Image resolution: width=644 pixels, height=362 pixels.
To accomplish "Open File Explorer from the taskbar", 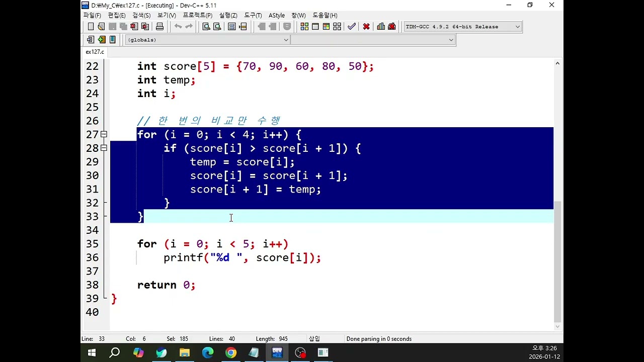I will [x=184, y=352].
